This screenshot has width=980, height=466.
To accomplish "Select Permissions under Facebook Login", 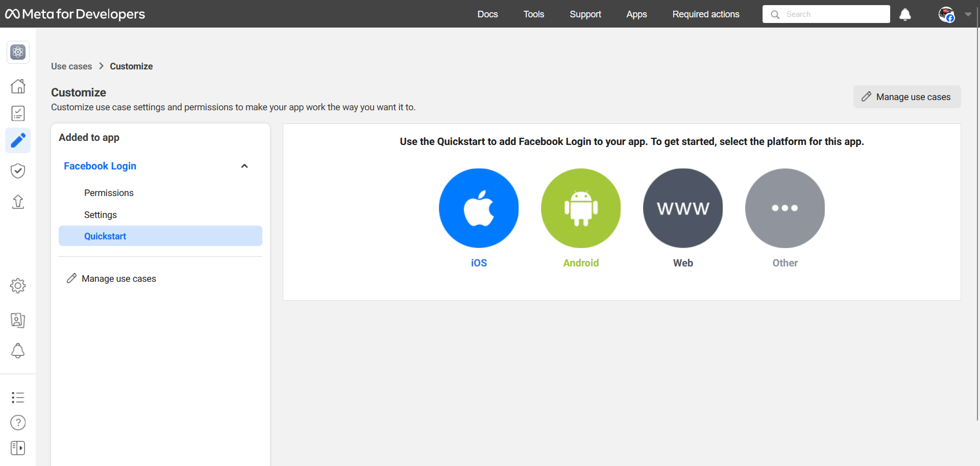I will 160,193.
